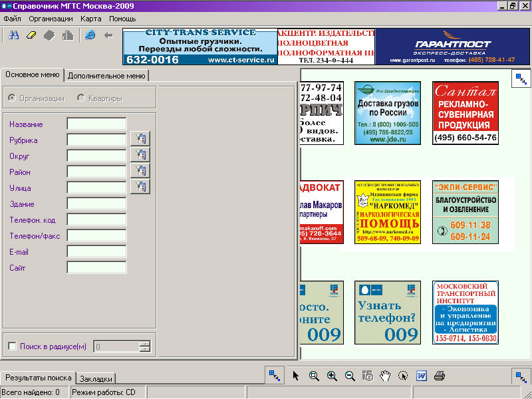Open the Internet Explorer toolbar icon
Image resolution: width=532 pixels, height=399 pixels.
[x=90, y=35]
